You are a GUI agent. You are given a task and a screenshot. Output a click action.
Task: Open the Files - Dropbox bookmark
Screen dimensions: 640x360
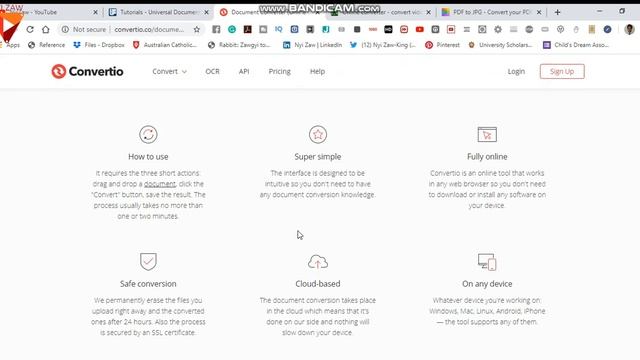(99, 45)
